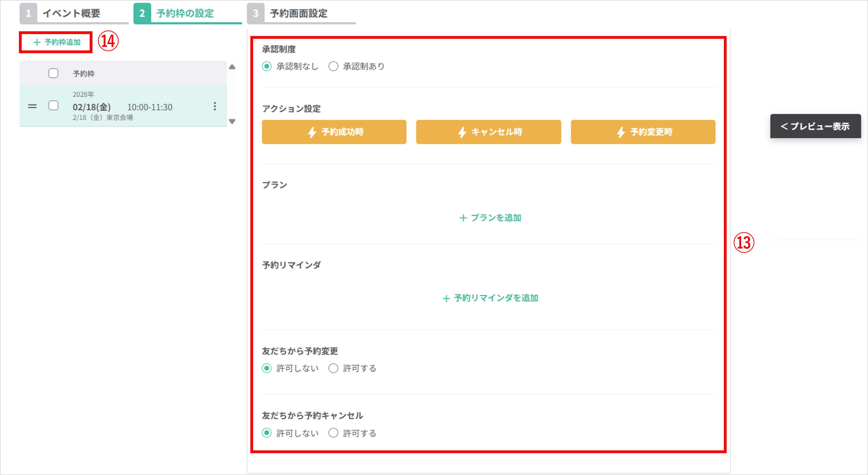Show the プレビュー表示 panel
Viewport: 868px width, 475px height.
click(x=815, y=126)
